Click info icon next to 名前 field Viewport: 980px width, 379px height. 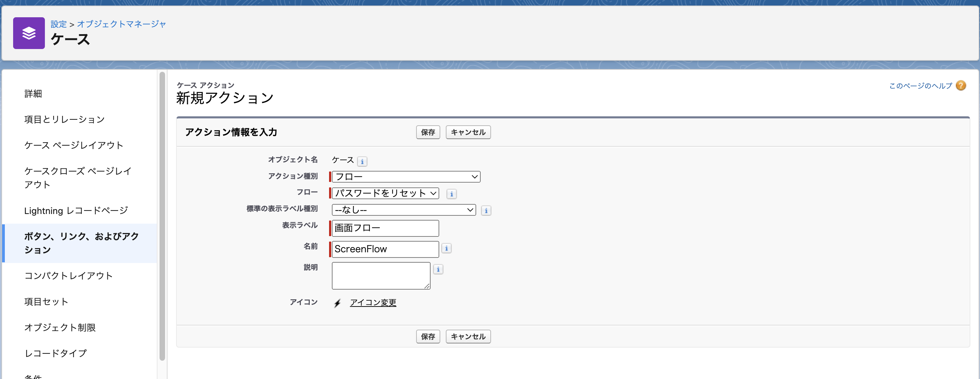[x=446, y=248]
